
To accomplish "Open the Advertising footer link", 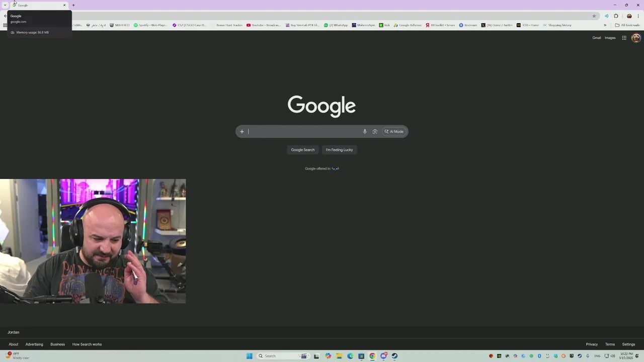I will [x=34, y=344].
